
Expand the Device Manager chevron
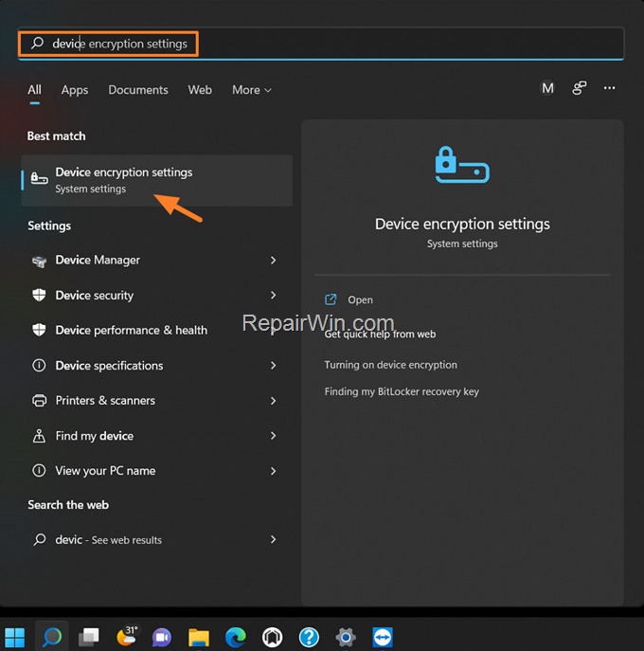[x=273, y=261]
